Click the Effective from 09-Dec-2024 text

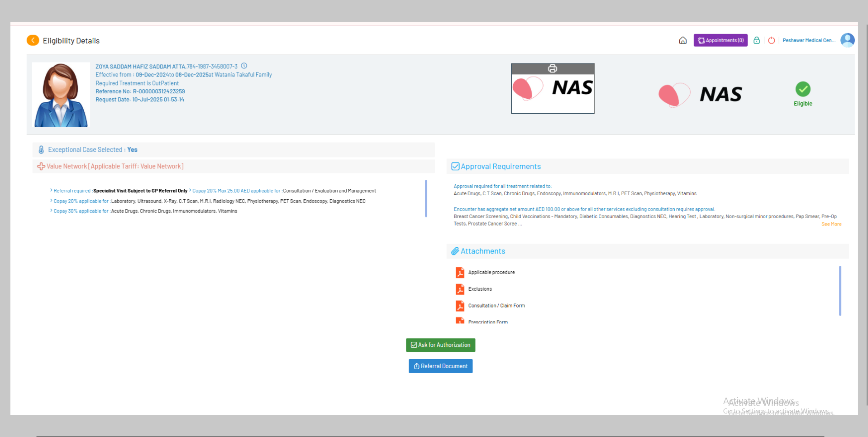(184, 75)
